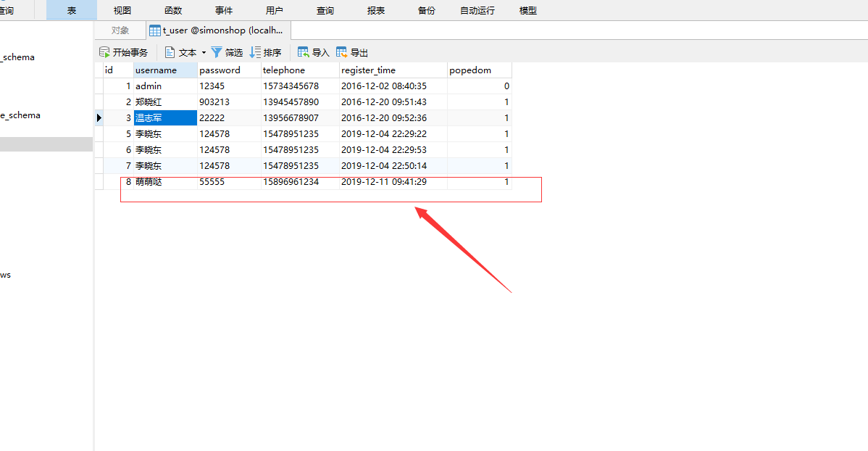The width and height of the screenshot is (868, 451).
Task: Open the 报表 toolbar item
Action: (376, 10)
